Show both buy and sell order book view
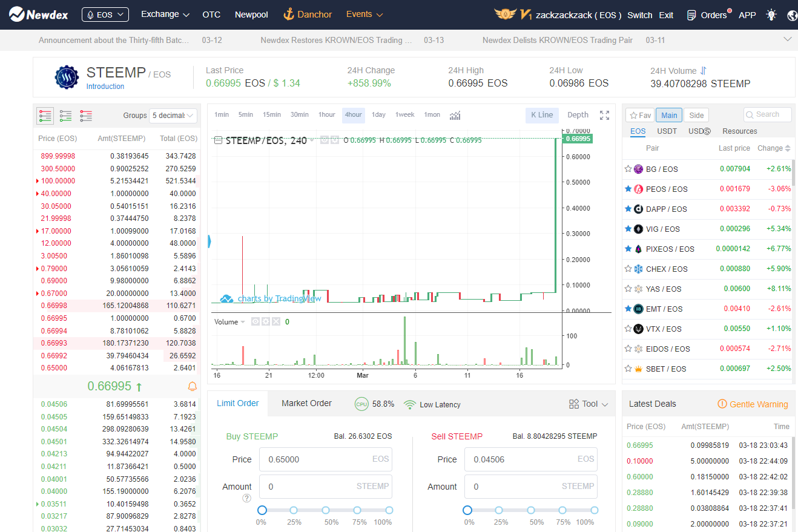This screenshot has height=532, width=798. [45, 116]
